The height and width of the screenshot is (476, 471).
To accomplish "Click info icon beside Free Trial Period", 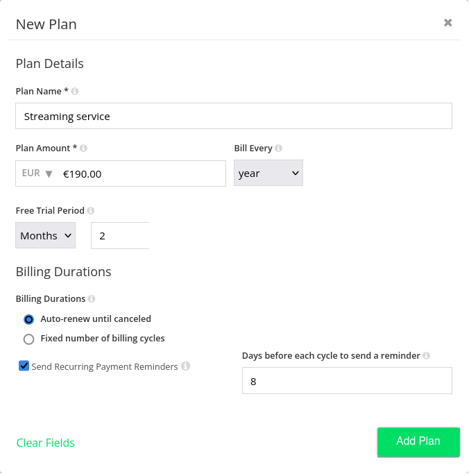I will pyautogui.click(x=91, y=211).
